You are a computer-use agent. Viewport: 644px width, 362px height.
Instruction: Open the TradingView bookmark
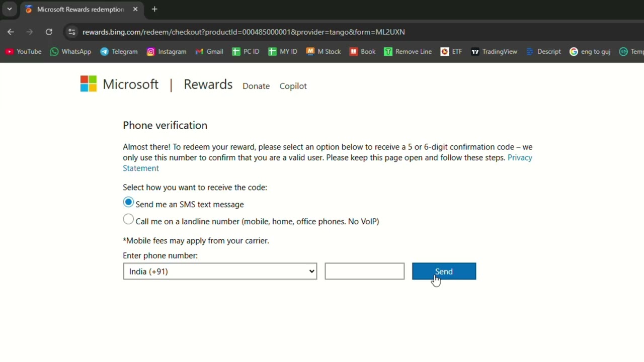[494, 52]
